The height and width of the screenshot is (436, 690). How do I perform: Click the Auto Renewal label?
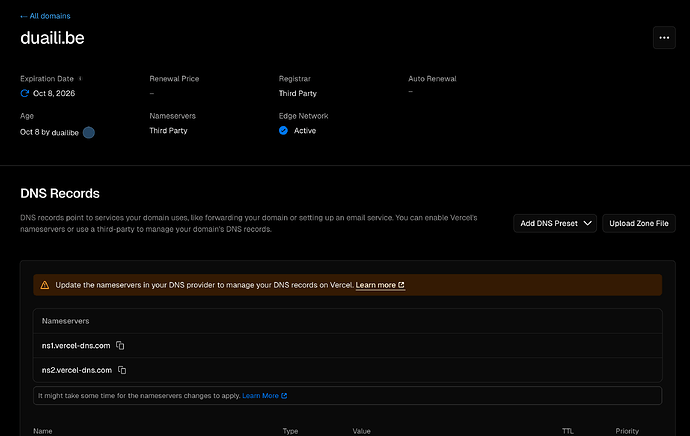click(x=432, y=79)
